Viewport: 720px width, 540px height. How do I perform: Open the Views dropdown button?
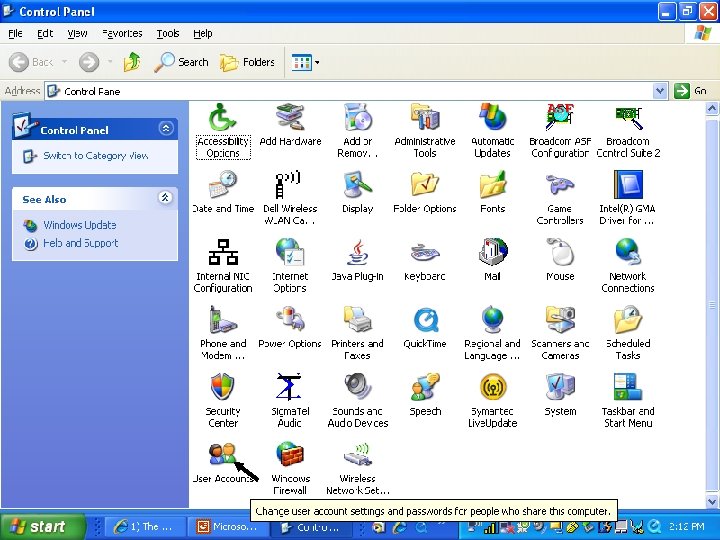pos(305,62)
